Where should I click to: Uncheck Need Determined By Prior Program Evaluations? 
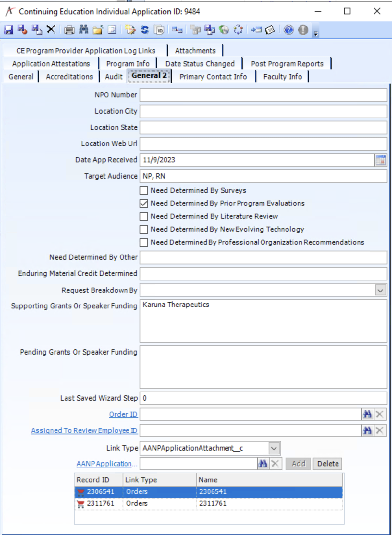[144, 203]
